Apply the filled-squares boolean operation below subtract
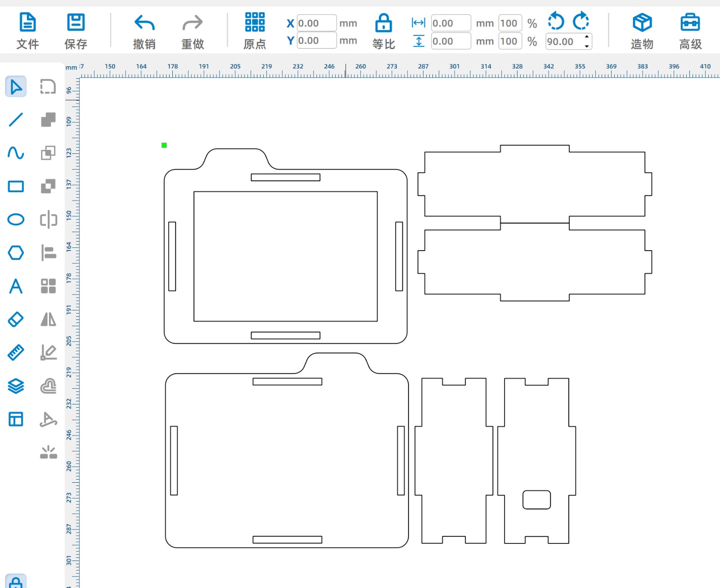Viewport: 720px width, 588px height. click(x=48, y=186)
